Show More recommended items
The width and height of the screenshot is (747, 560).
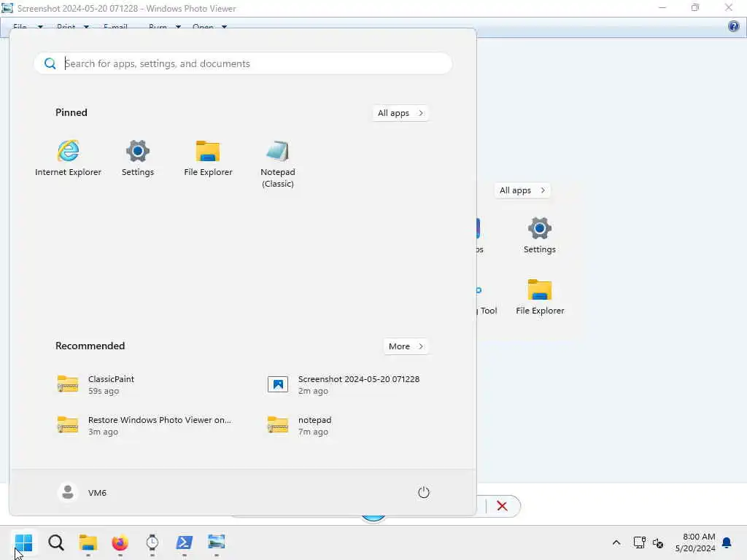coord(406,346)
